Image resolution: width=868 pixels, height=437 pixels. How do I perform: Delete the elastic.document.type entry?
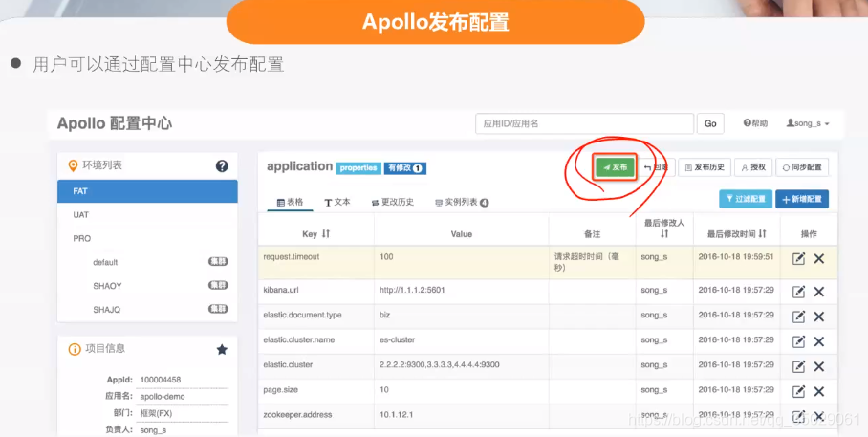pyautogui.click(x=819, y=317)
